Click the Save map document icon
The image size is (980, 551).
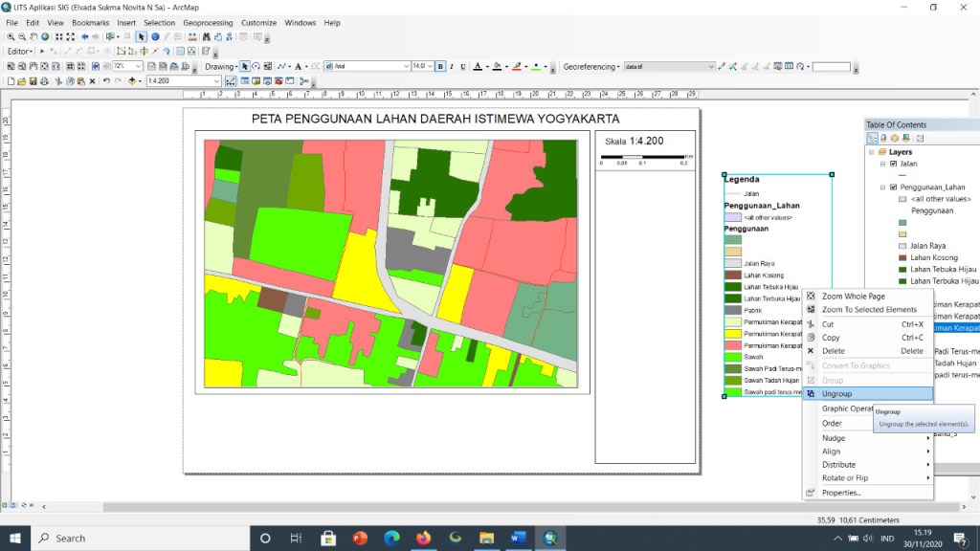click(33, 81)
